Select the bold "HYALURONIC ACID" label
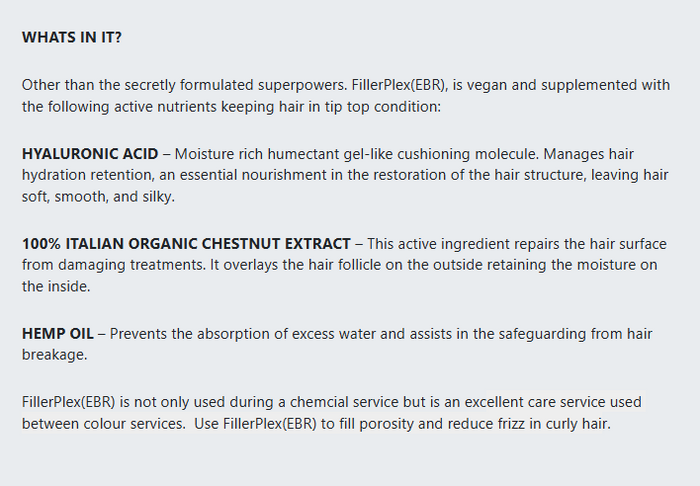700x486 pixels. click(x=90, y=154)
